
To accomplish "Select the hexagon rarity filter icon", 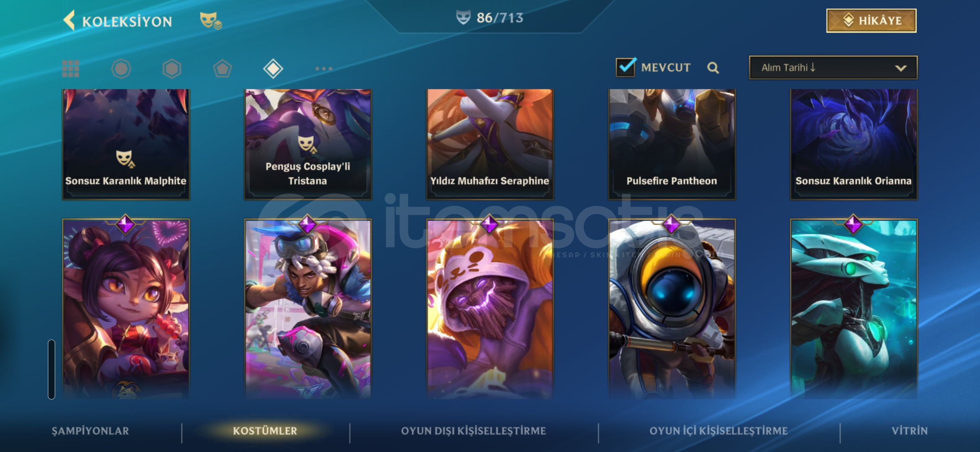I will 172,69.
